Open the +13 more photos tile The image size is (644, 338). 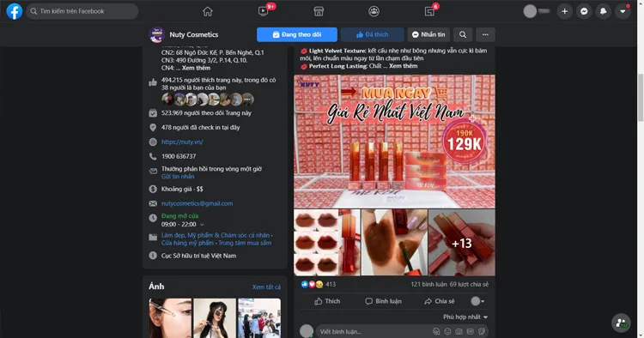point(462,243)
